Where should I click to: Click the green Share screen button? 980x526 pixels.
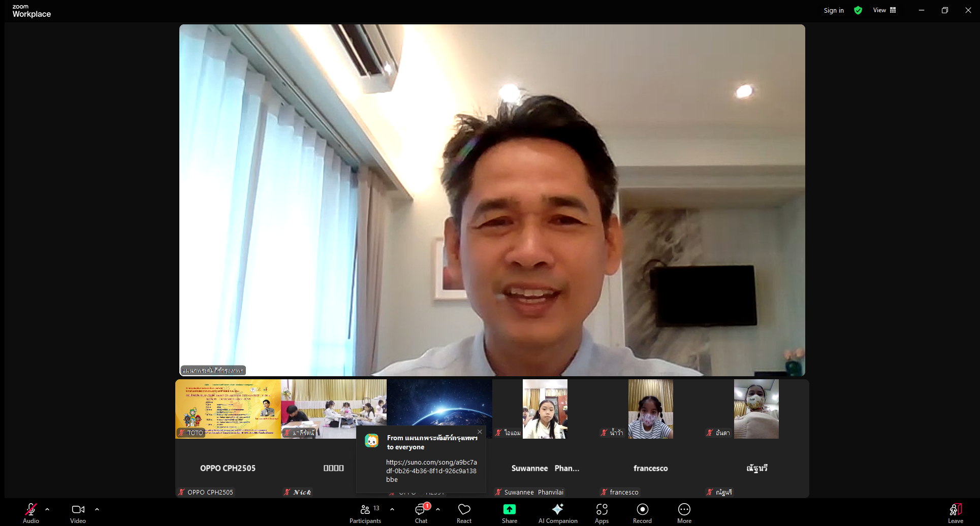[x=510, y=513]
